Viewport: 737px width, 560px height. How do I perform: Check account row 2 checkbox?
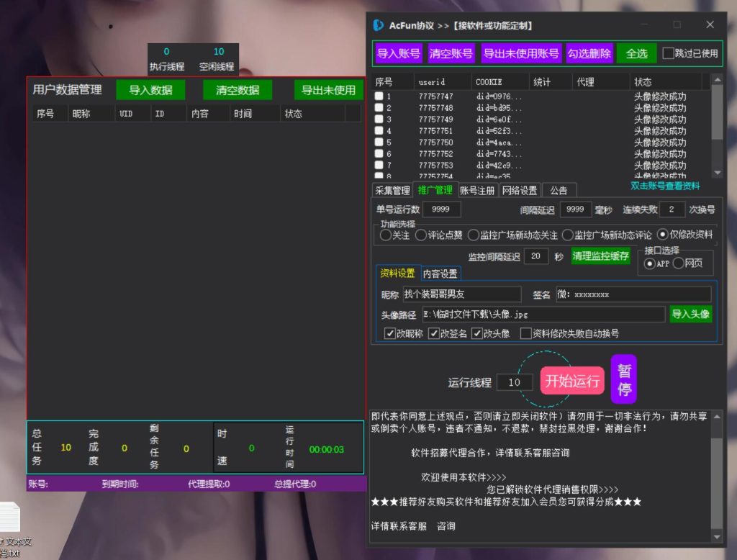tap(379, 107)
